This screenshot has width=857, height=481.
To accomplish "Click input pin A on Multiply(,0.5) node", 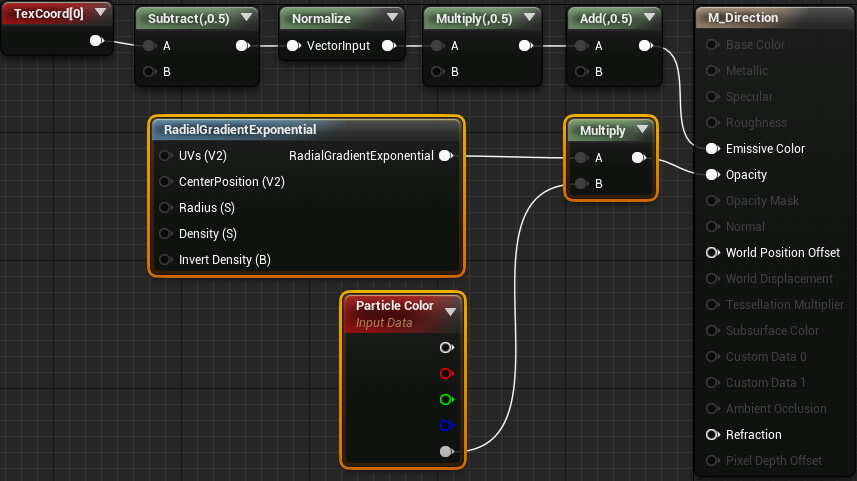I will (437, 46).
